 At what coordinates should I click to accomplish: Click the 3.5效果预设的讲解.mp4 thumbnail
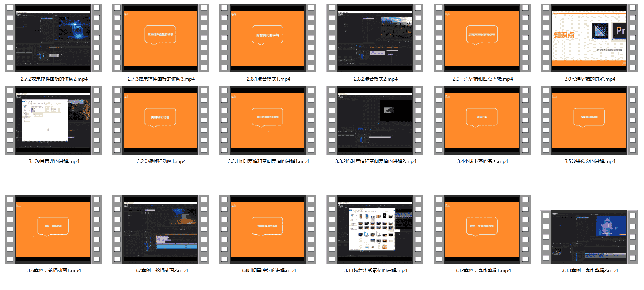[x=589, y=120]
